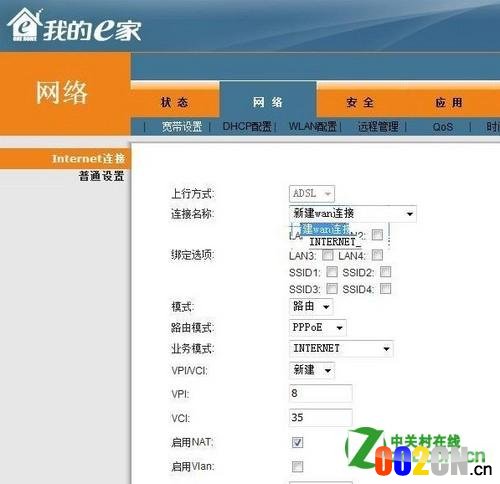Check the SSID1 binding checkbox

tap(332, 272)
